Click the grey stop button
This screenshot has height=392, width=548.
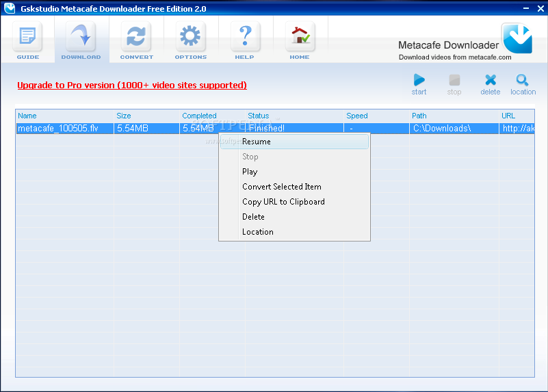coord(454,84)
